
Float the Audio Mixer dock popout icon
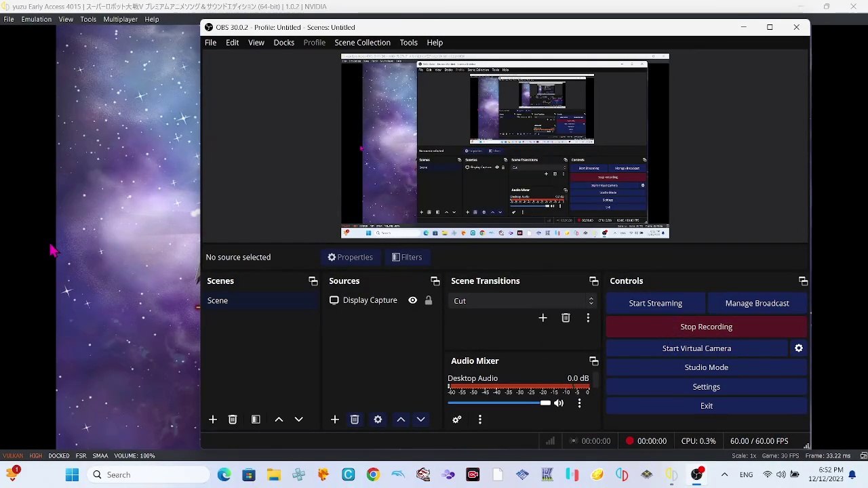(x=594, y=361)
